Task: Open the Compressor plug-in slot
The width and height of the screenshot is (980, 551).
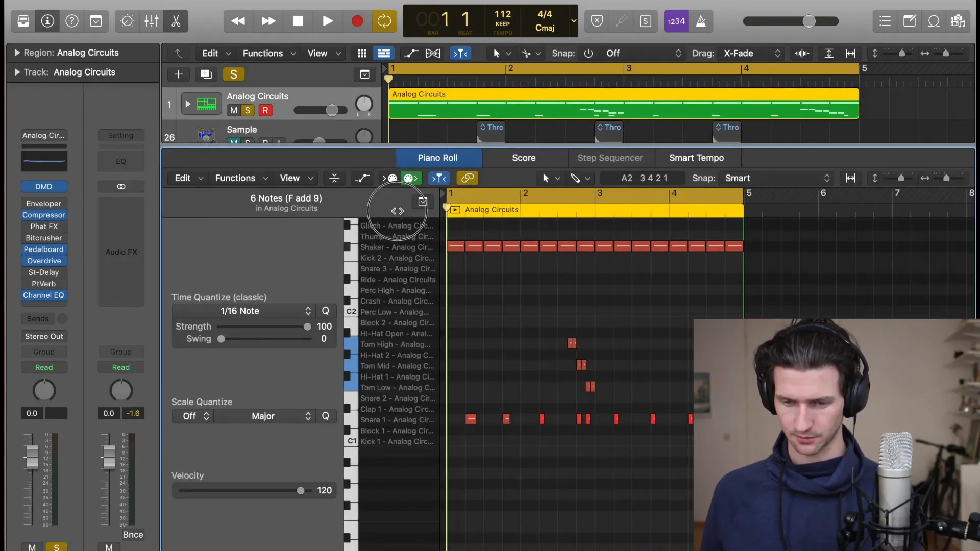Action: pyautogui.click(x=44, y=215)
